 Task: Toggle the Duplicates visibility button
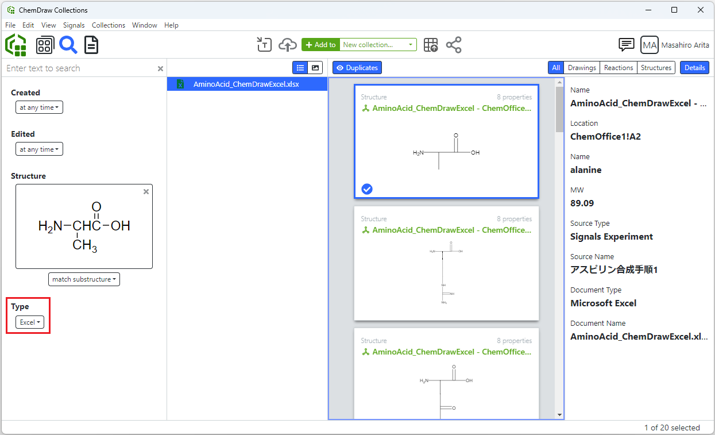click(x=357, y=68)
